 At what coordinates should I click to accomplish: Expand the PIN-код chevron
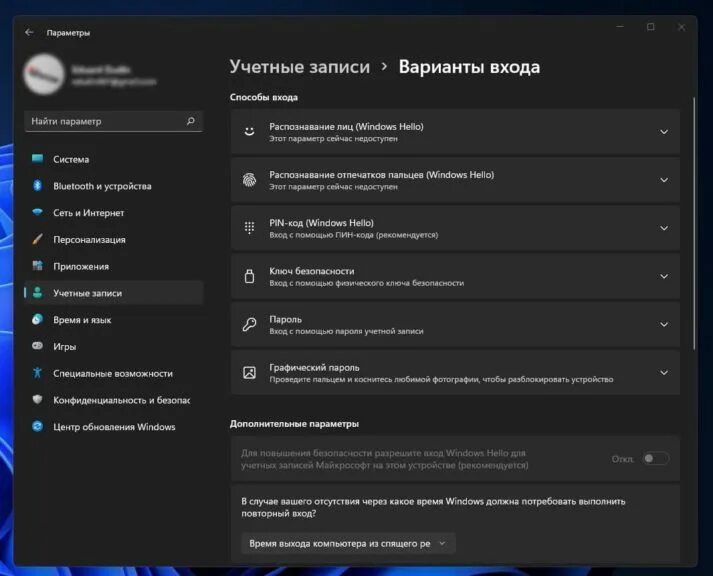pos(664,228)
